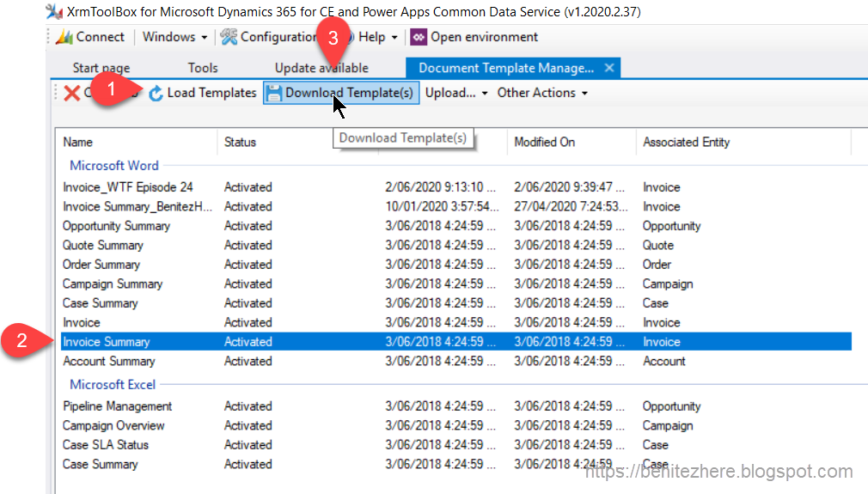This screenshot has width=868, height=494.
Task: Click Activated status of Pipeline Management
Action: tap(248, 406)
